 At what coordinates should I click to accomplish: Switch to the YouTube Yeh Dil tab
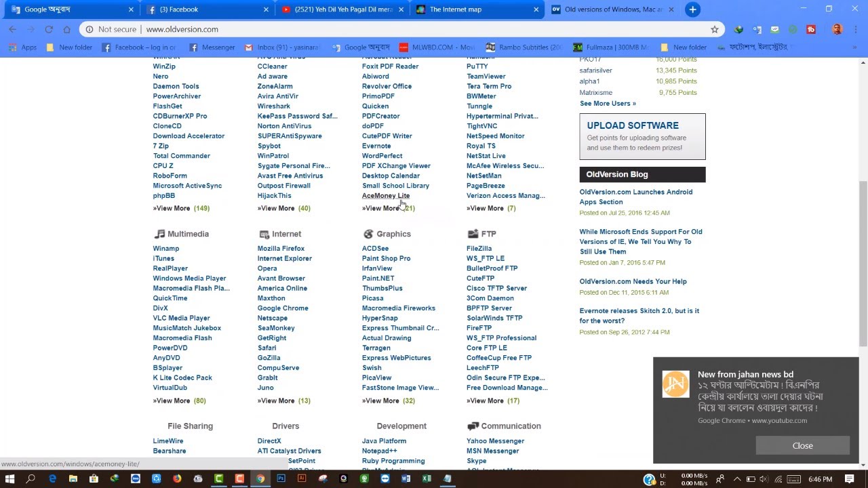click(341, 9)
